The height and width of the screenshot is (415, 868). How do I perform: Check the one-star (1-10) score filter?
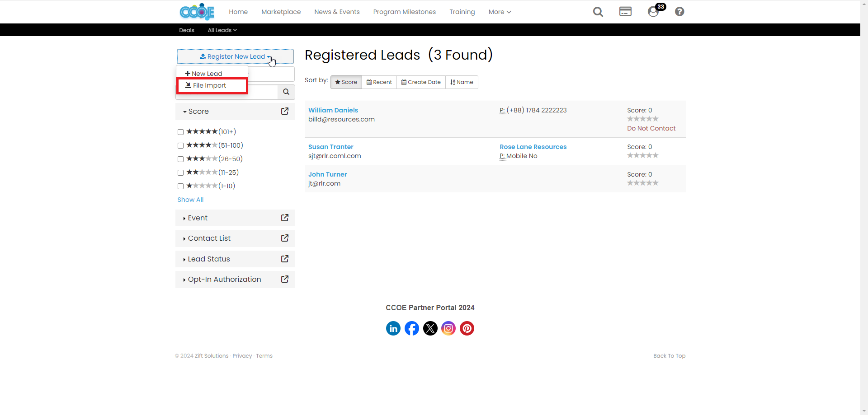pos(180,187)
